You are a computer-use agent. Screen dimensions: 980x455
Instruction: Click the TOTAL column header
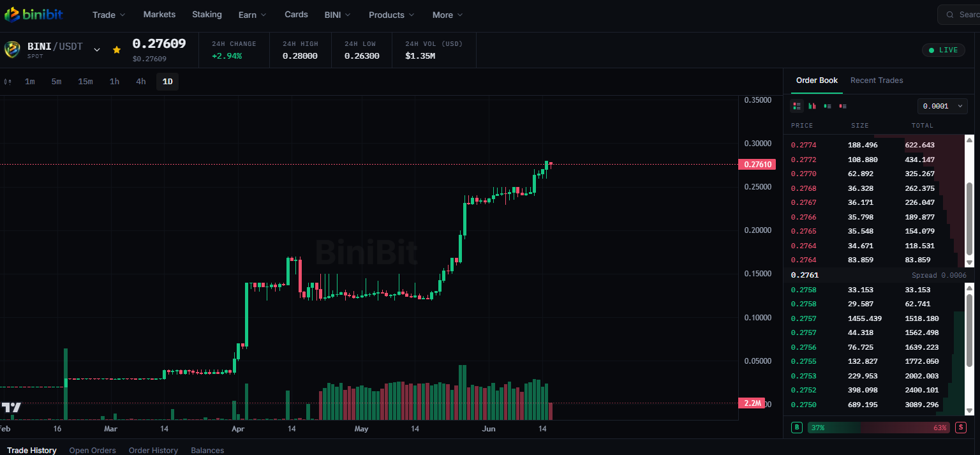922,126
